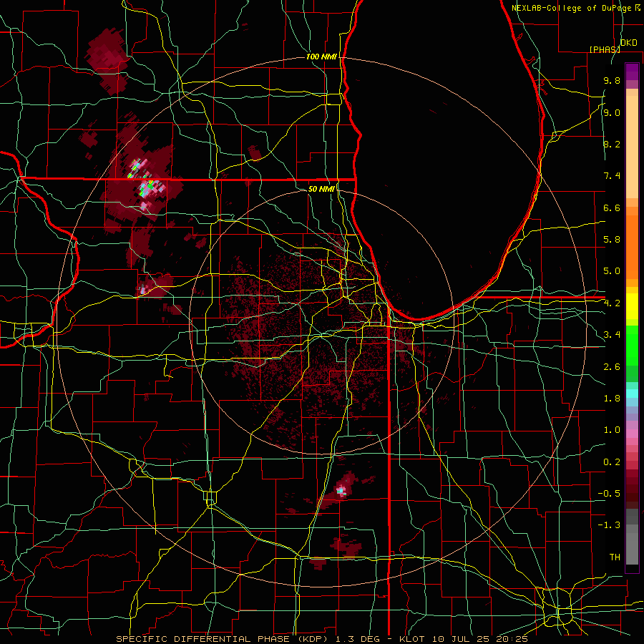The image size is (644, 644).
Task: Click the 1.0 value on the KDP scale
Action: (x=612, y=430)
